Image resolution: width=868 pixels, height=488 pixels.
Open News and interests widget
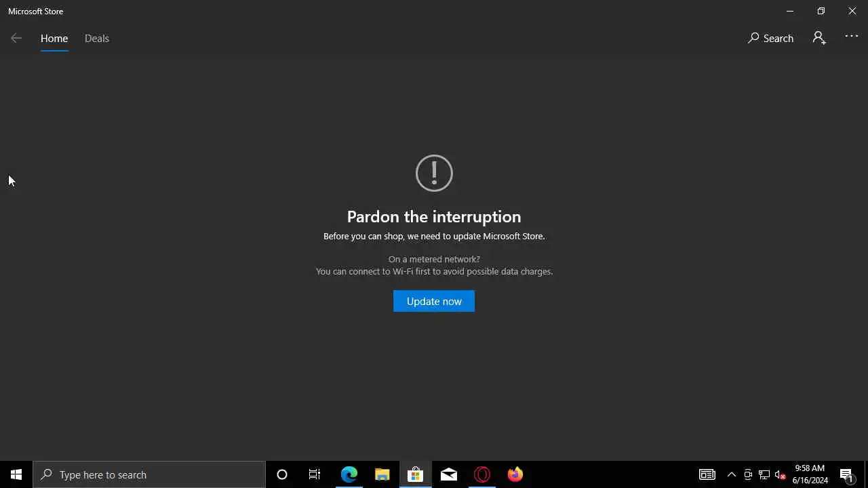point(707,474)
